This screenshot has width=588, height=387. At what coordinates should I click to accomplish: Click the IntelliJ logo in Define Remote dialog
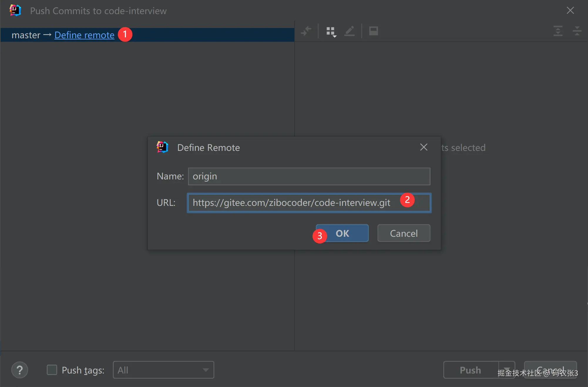[x=162, y=147]
